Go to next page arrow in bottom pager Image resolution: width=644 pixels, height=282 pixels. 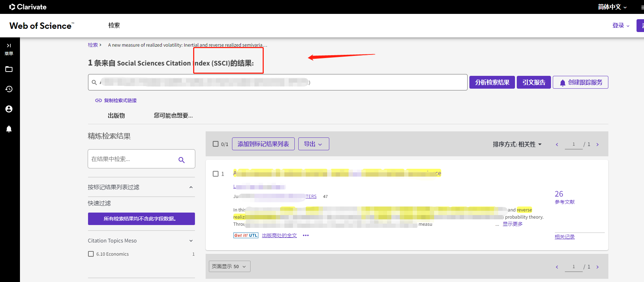[x=598, y=267]
